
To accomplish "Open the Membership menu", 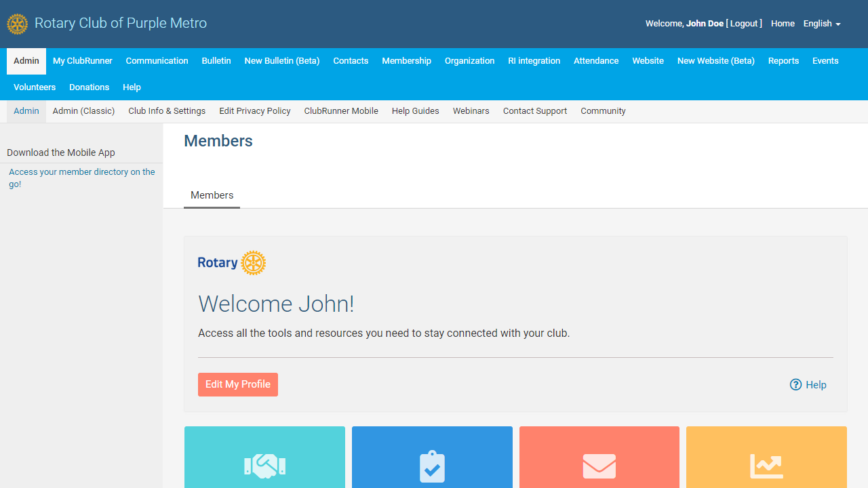I will click(x=406, y=61).
